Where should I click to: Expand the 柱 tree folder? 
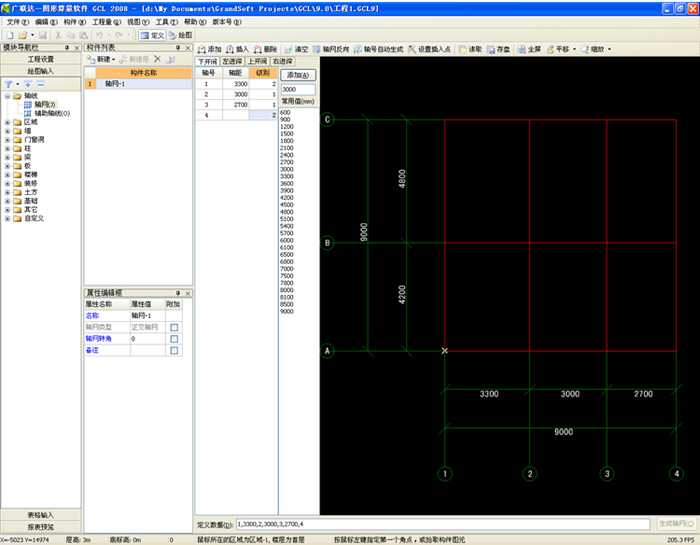[x=7, y=149]
